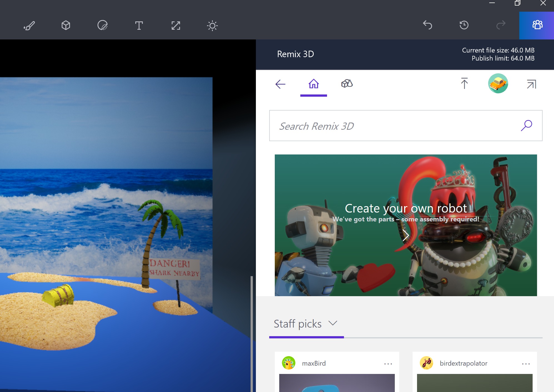Switch to the Remix 3D home tab
The height and width of the screenshot is (392, 554).
[x=314, y=84]
